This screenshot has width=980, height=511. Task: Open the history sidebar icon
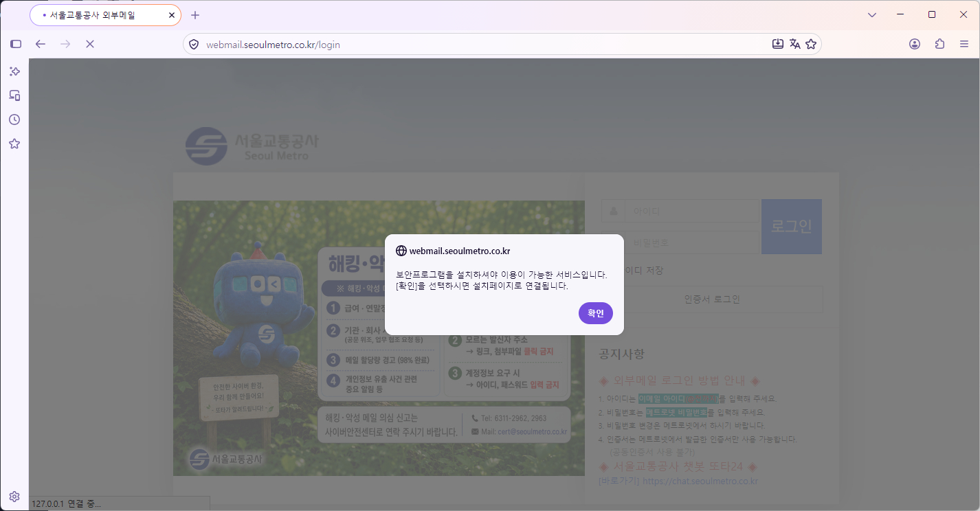click(14, 120)
